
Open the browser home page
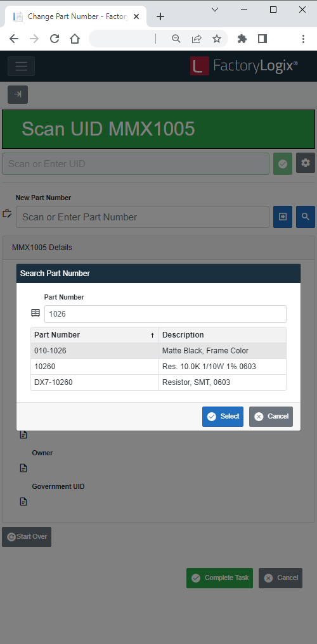[x=74, y=39]
